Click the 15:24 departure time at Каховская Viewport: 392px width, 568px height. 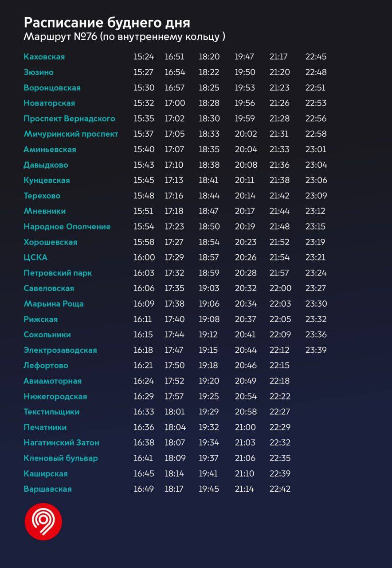point(144,57)
